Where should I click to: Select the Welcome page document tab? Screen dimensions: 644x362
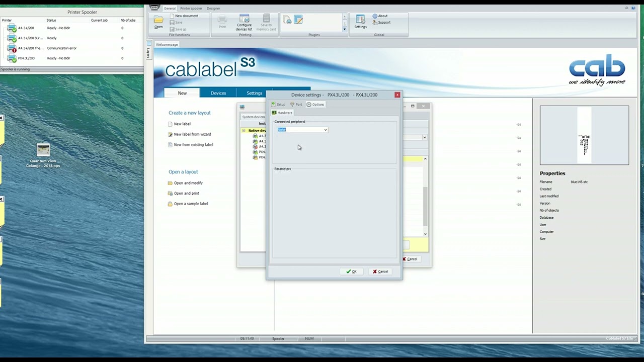167,44
